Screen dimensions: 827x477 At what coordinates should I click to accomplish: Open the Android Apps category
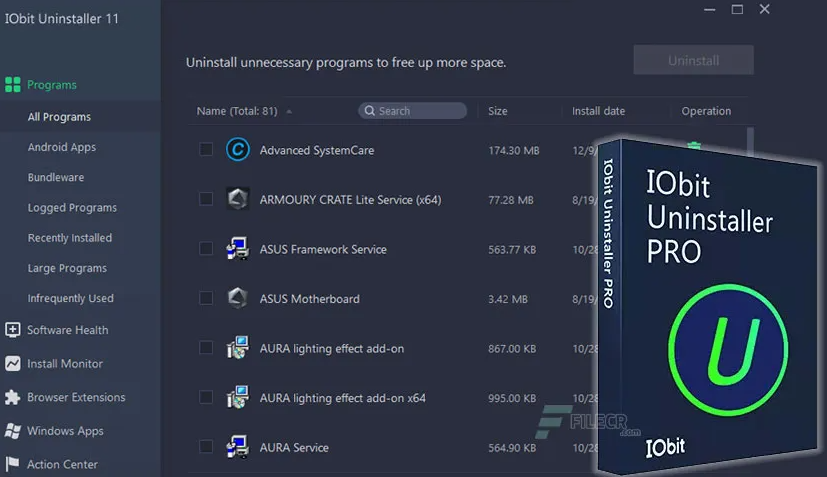(62, 147)
